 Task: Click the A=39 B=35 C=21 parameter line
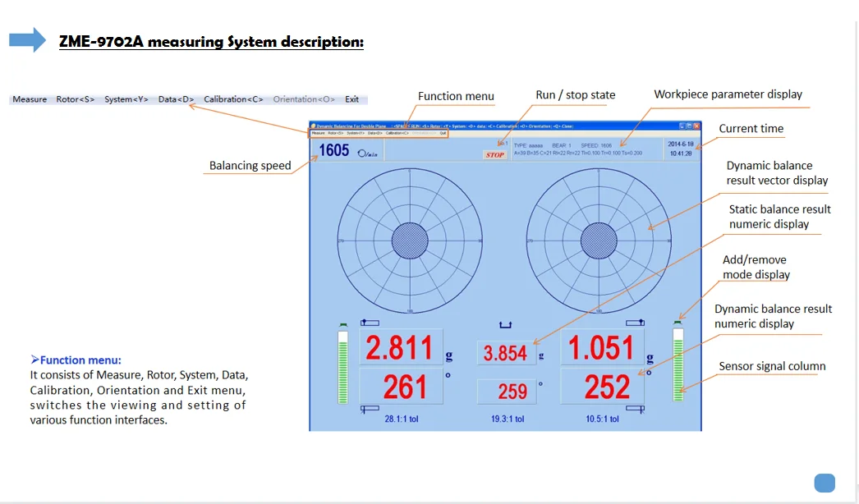[578, 153]
